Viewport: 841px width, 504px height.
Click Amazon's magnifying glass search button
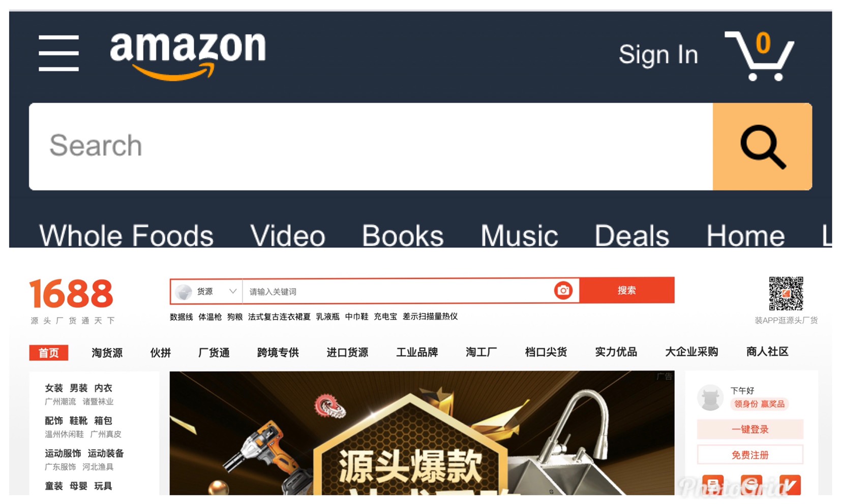pyautogui.click(x=762, y=147)
